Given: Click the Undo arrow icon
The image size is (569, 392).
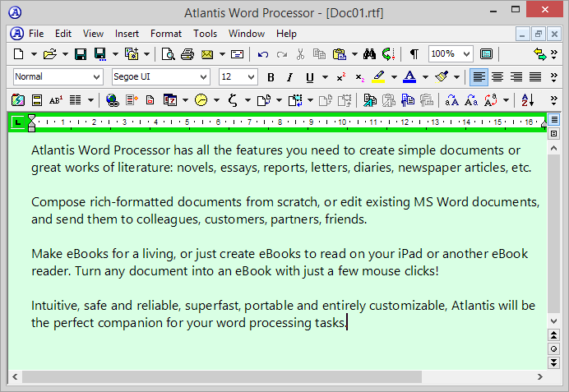Looking at the screenshot, I should point(263,54).
